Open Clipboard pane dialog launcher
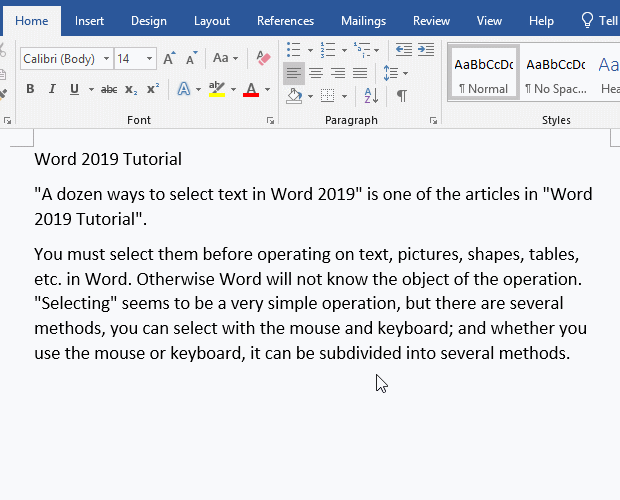The height and width of the screenshot is (500, 620). coord(7,121)
